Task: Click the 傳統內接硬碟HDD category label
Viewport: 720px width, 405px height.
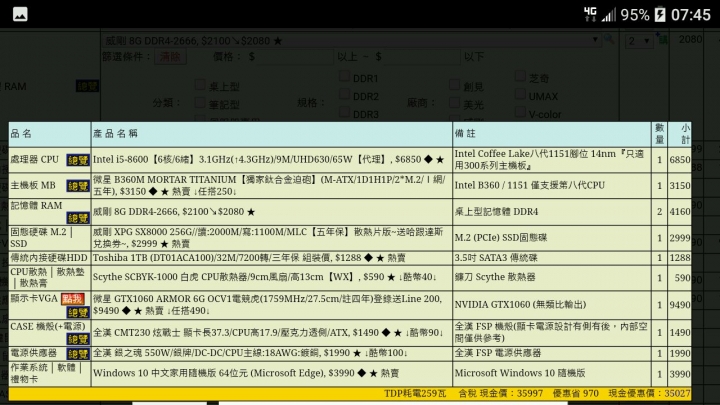Action: point(49,258)
